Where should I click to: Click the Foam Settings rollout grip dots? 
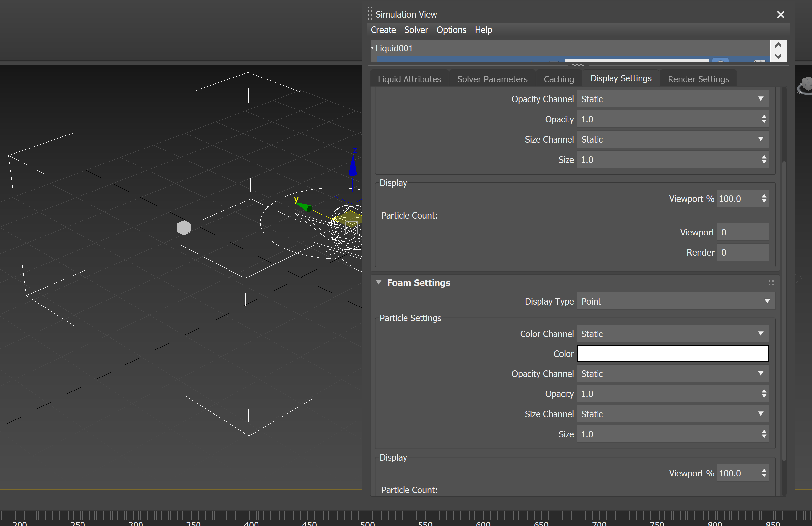771,282
